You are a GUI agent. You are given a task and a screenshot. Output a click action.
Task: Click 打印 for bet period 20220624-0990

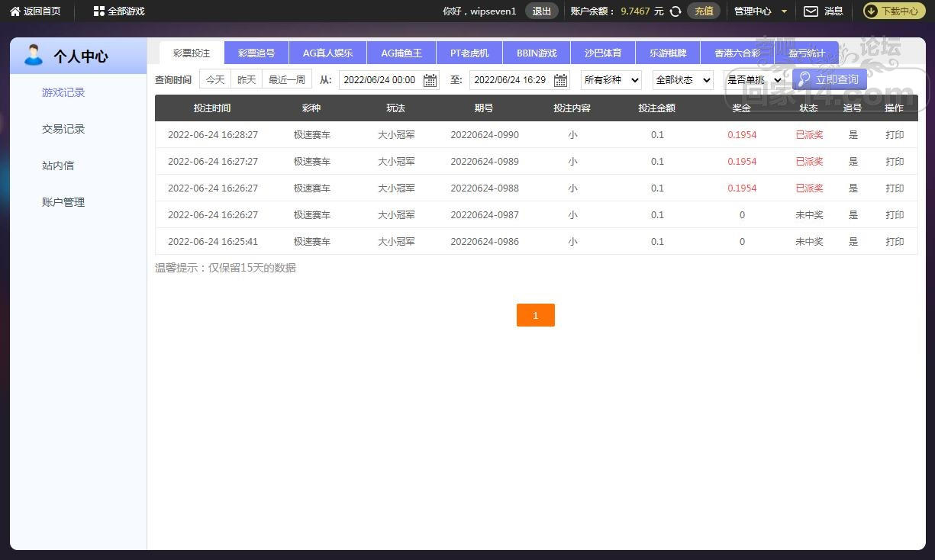[895, 135]
